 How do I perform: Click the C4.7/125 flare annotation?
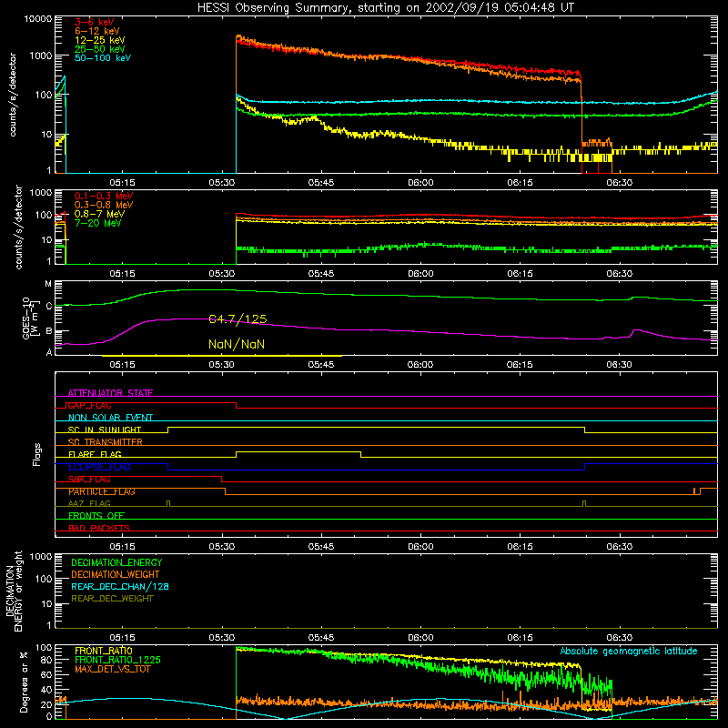(238, 319)
